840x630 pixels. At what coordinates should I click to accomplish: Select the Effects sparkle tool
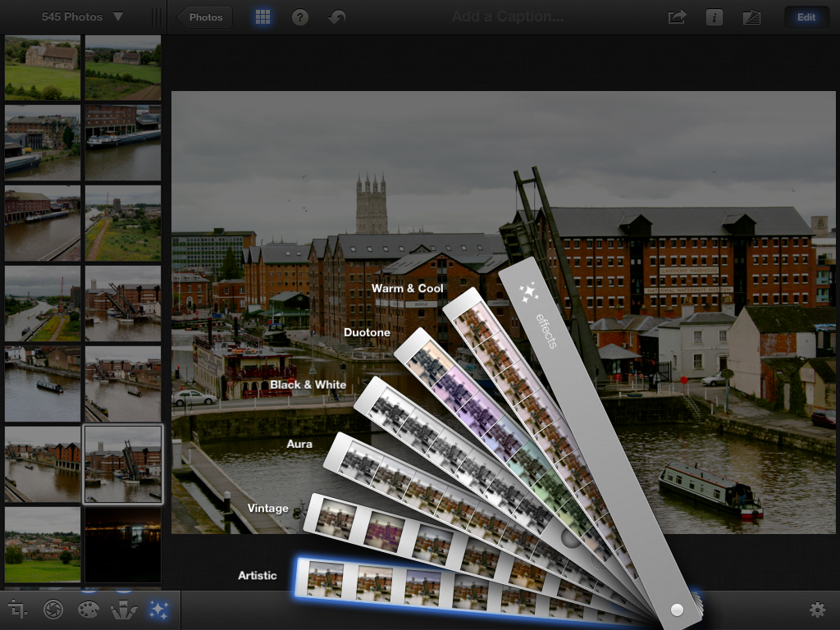(x=159, y=609)
